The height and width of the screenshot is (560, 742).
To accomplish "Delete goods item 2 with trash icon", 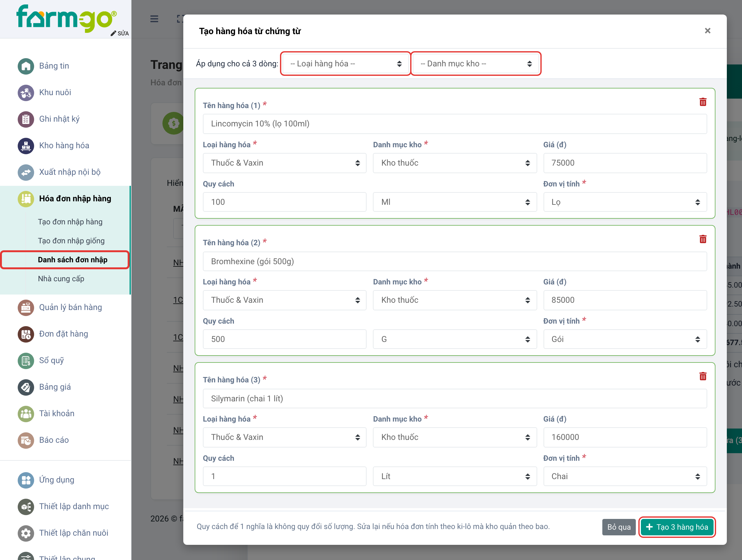I will (x=703, y=239).
